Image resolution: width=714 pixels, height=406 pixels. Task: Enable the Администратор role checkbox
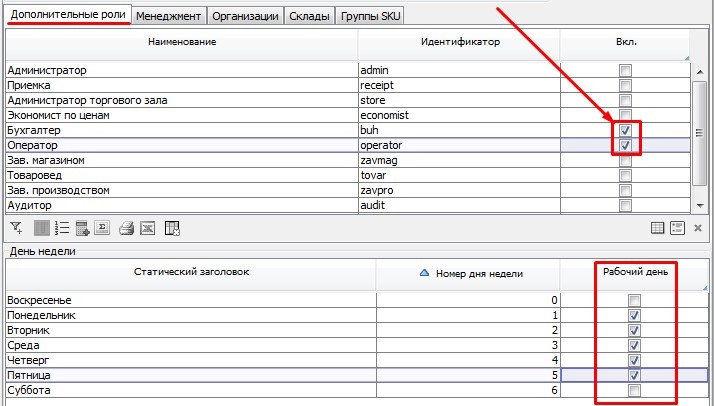coord(625,71)
